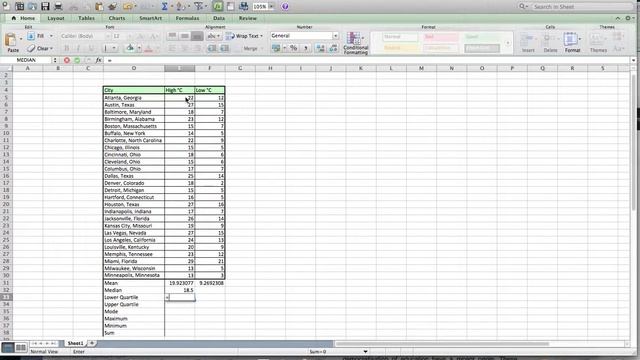Open the zoom percentage dropdown
Screen dimensions: 640x360
coord(271,7)
